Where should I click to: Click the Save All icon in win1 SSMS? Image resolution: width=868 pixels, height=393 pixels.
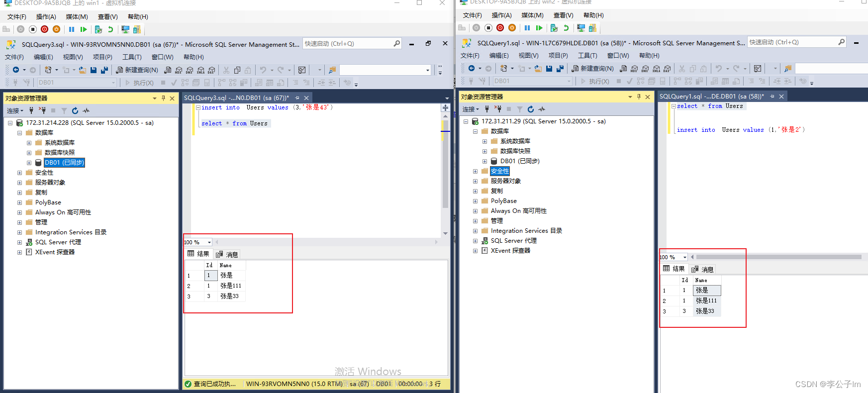(x=104, y=70)
